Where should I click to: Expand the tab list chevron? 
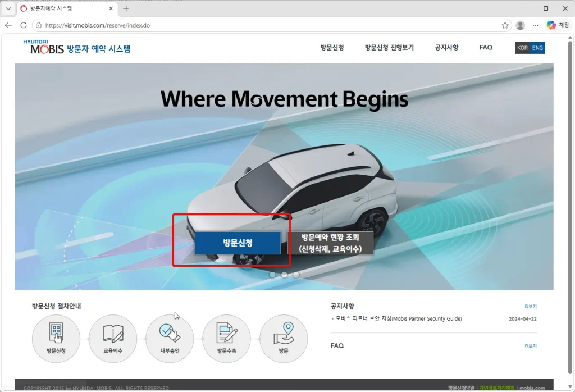click(8, 8)
